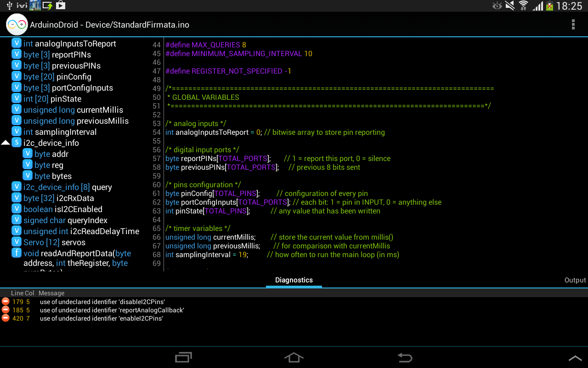
Task: Tap line number 54 in the code editor
Action: (x=157, y=132)
